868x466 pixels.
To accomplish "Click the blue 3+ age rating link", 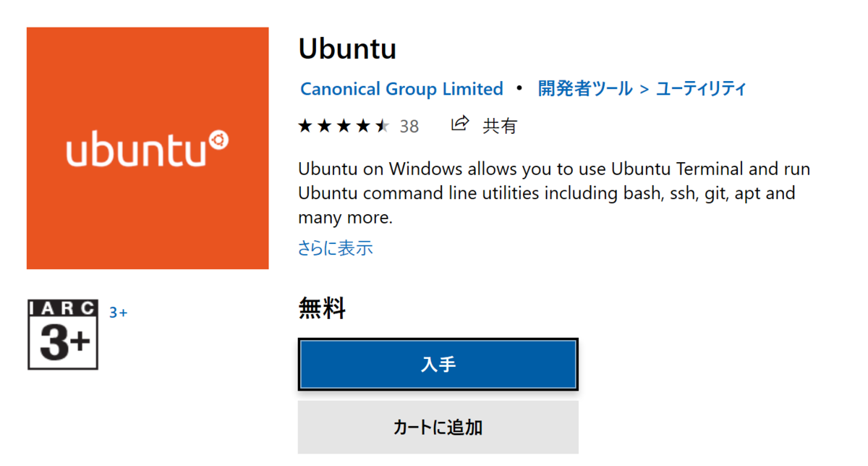I will [118, 313].
